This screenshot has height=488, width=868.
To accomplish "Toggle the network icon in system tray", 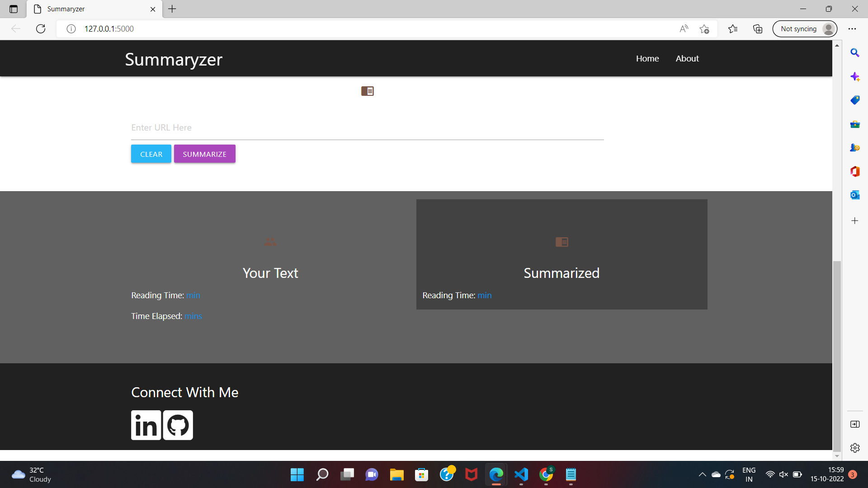I will 770,474.
